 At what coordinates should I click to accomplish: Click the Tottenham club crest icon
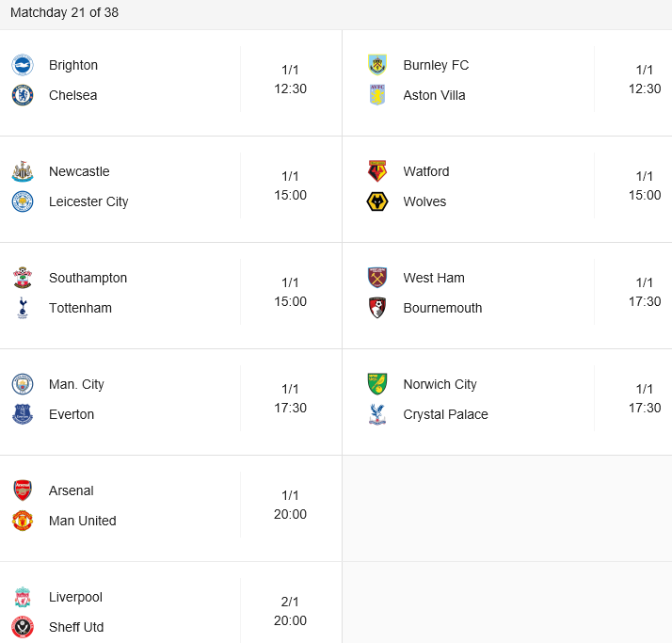pyautogui.click(x=23, y=308)
